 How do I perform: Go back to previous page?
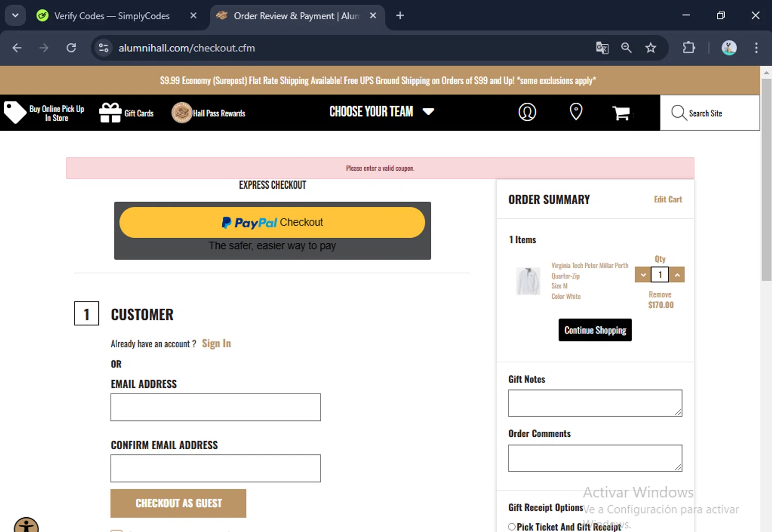[17, 48]
